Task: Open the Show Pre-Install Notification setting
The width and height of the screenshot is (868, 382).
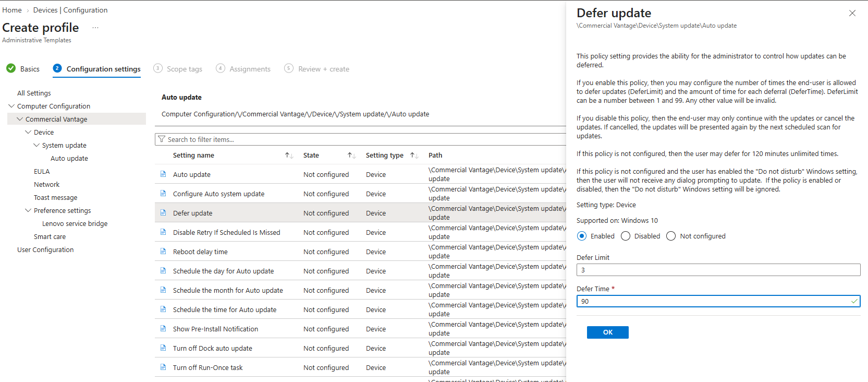Action: [x=216, y=329]
